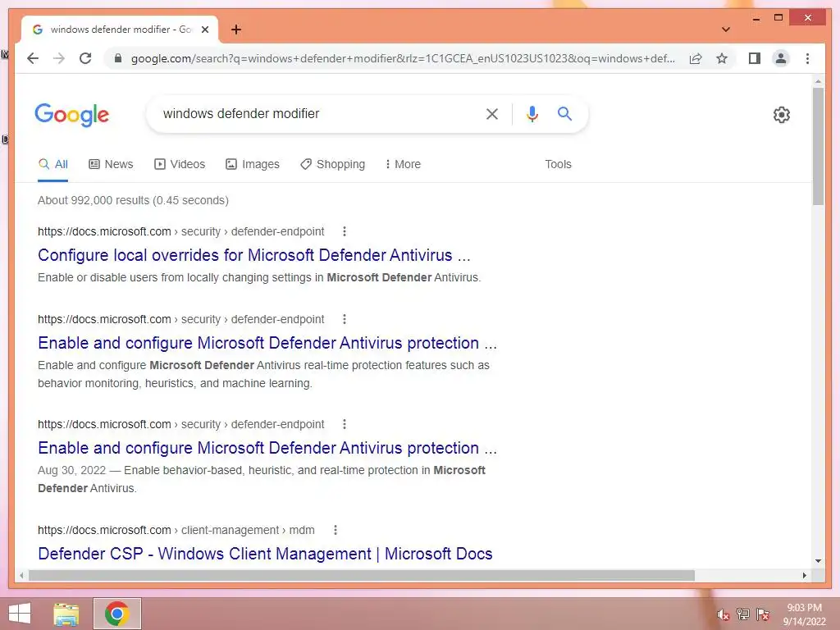Share this page using the share icon
The image size is (840, 630).
(696, 58)
